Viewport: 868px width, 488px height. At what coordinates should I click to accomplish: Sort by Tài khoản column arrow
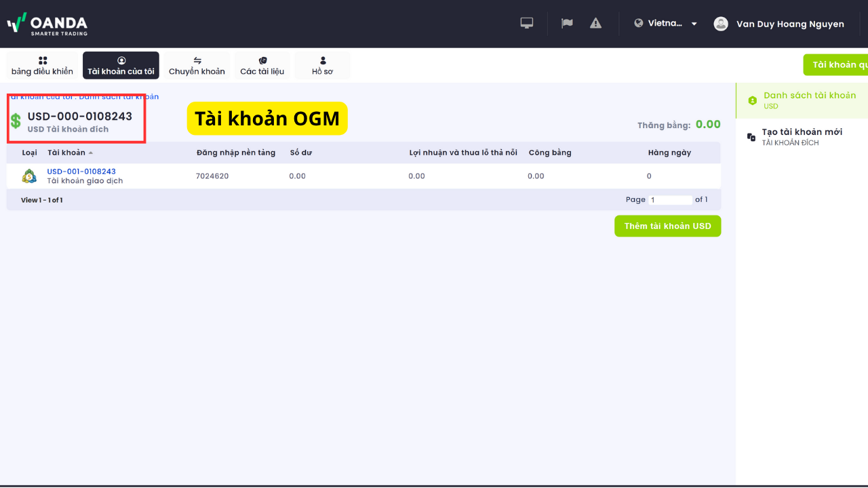pos(91,152)
